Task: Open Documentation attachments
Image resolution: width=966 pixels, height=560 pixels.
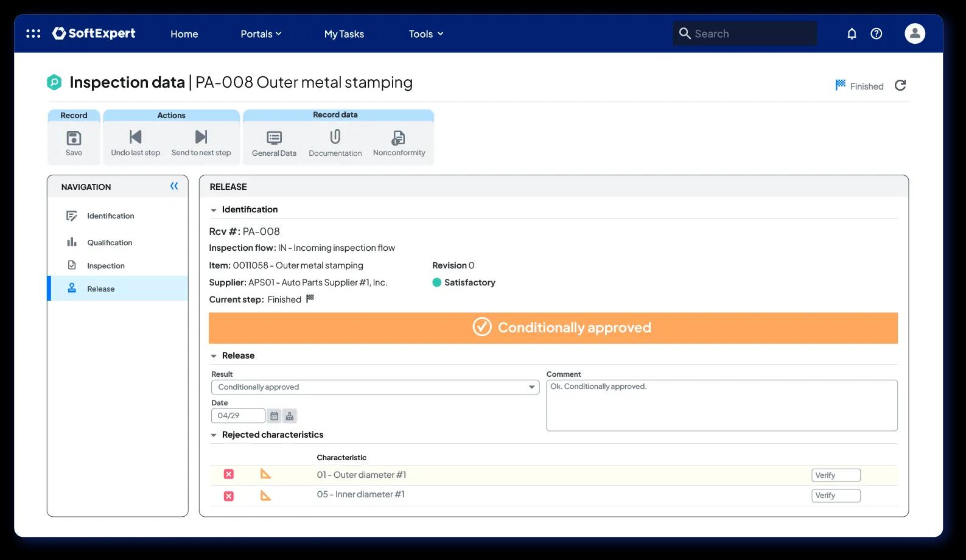Action: [335, 144]
